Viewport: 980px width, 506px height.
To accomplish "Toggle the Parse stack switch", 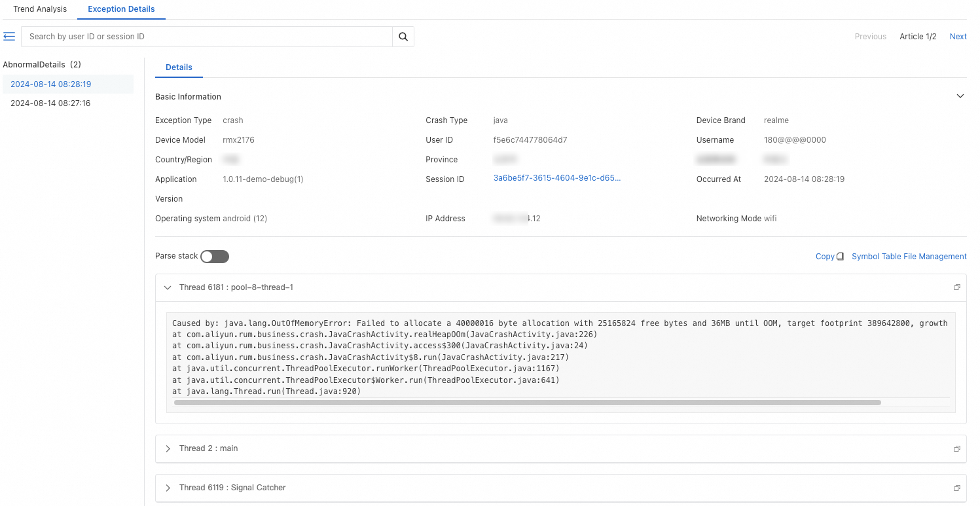I will point(215,257).
